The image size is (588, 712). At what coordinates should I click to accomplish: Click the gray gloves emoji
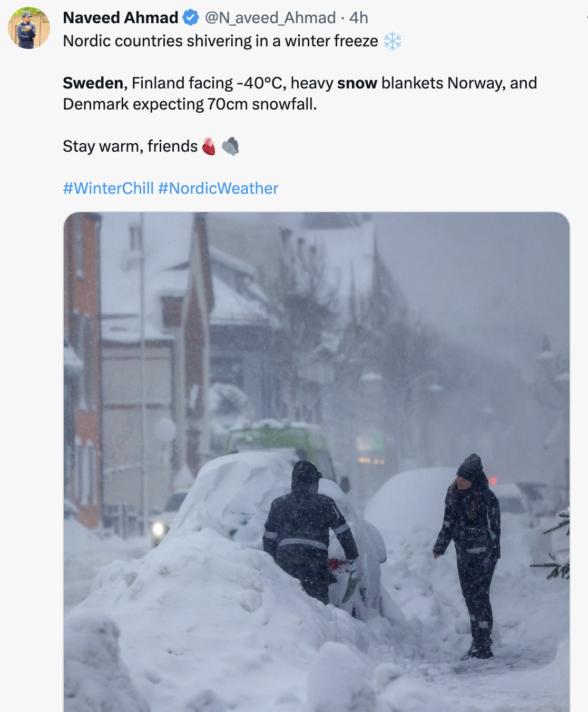tap(230, 146)
